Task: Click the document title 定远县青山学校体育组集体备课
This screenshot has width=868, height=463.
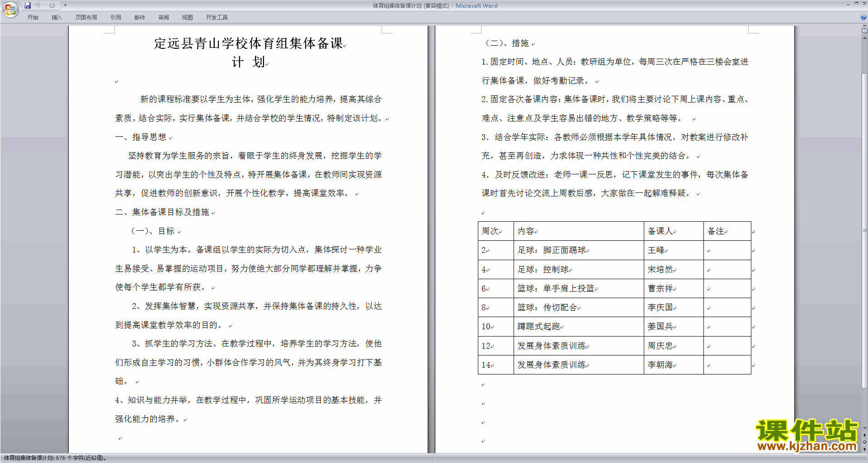Action: pos(249,43)
